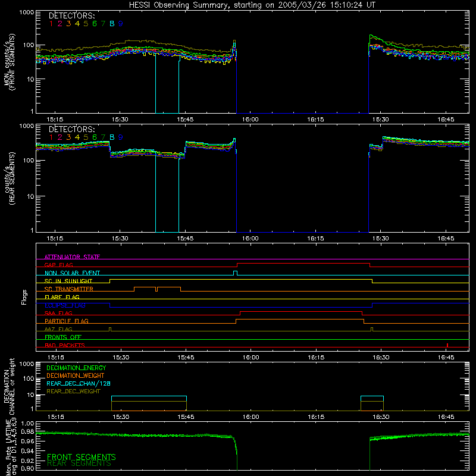
Task: Click the FRONTS_OFF flag label
Action: point(63,337)
